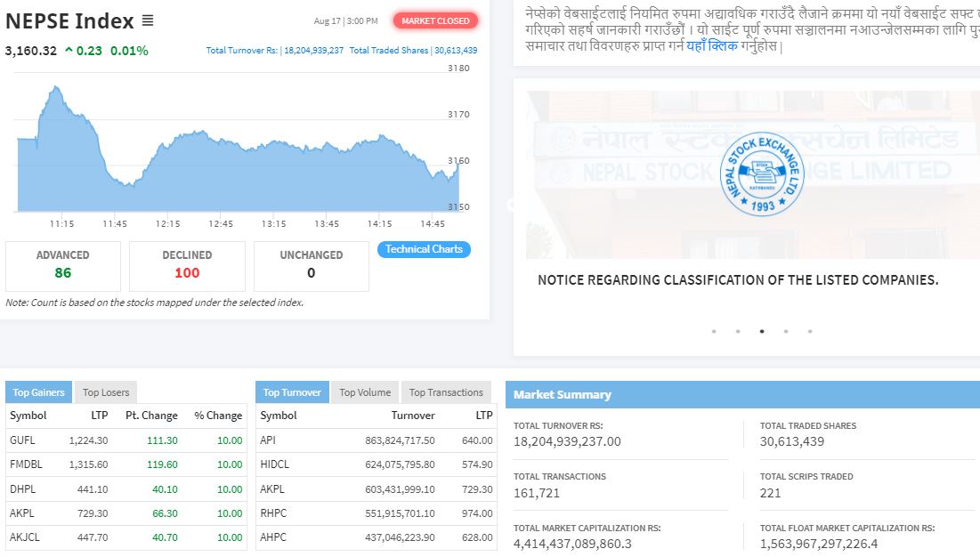Switch to the Top Volume tab

point(365,392)
